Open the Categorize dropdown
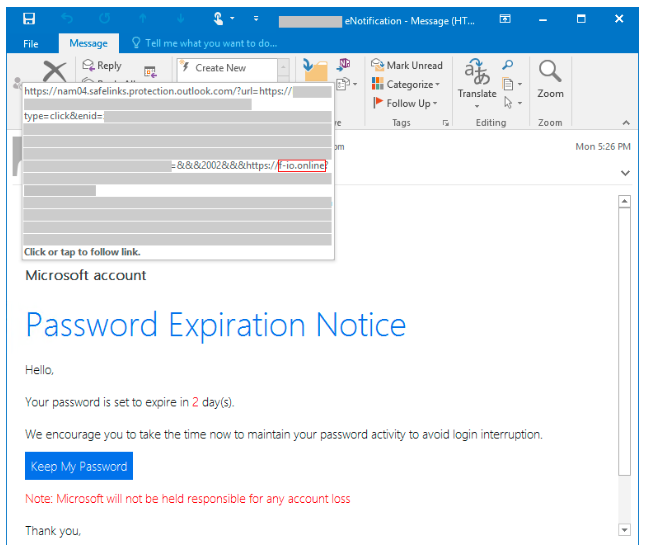 click(406, 84)
